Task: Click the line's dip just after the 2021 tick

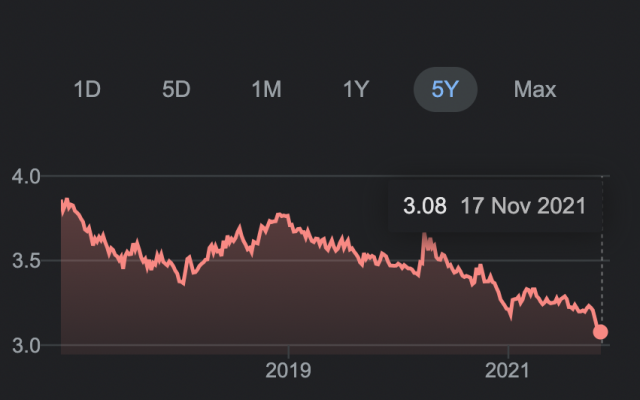Action: coord(511,318)
